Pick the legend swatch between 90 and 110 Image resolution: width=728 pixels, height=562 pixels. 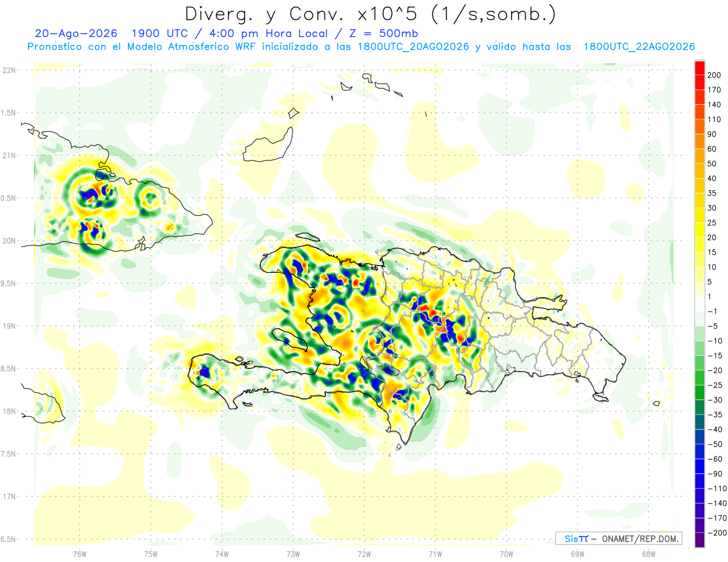pyautogui.click(x=699, y=127)
